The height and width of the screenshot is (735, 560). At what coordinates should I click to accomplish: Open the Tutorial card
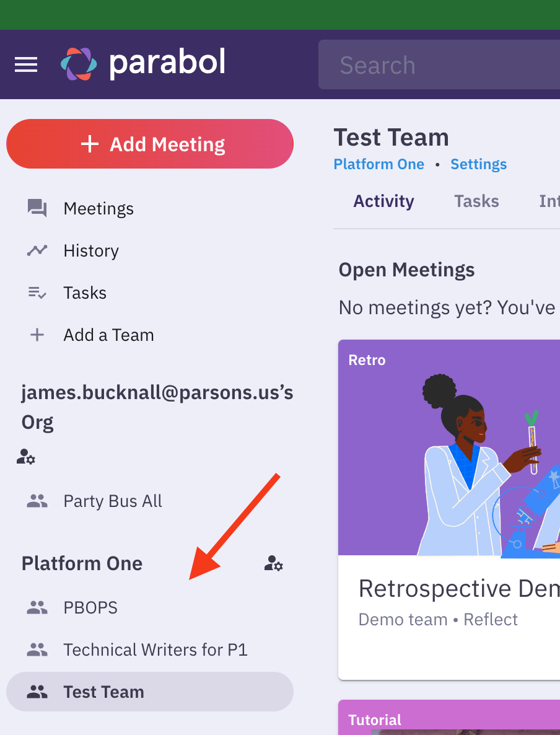pos(449,719)
